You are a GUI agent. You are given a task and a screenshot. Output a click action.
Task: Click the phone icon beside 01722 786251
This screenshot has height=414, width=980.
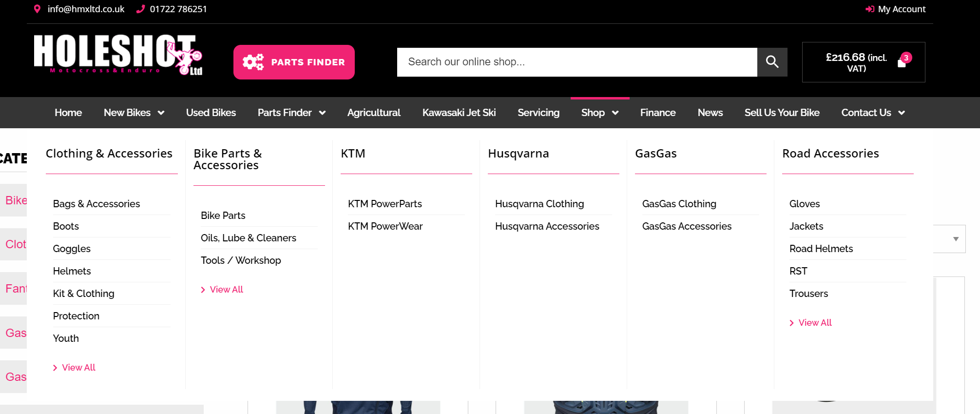coord(140,9)
